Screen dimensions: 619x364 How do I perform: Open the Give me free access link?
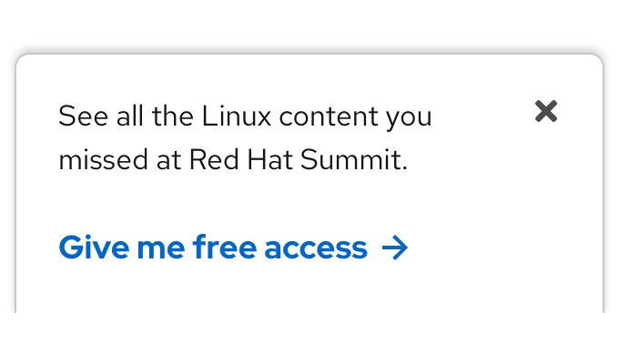213,248
